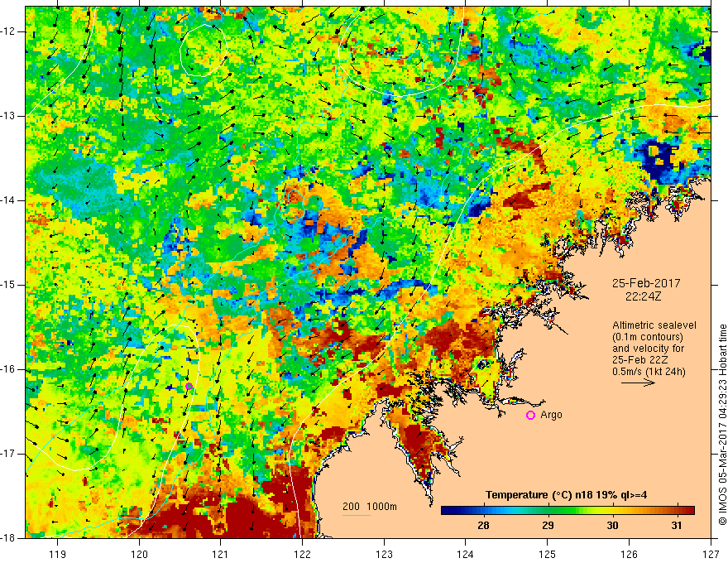Screen dimensions: 728x563
Task: Click the magenta Argo float on the map
Action: (x=189, y=387)
